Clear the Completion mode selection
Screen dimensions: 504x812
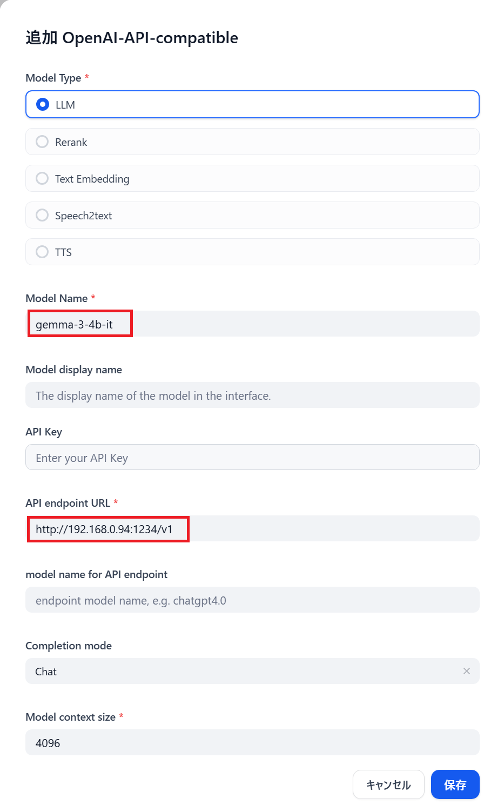coord(467,671)
